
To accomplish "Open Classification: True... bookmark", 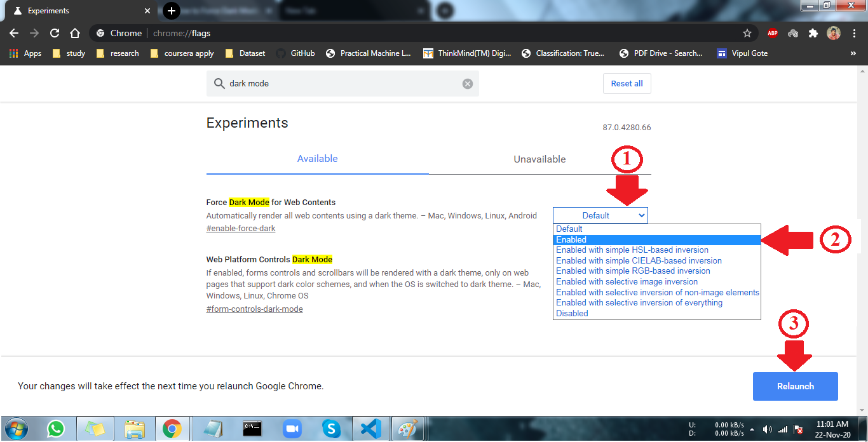I will pos(563,53).
